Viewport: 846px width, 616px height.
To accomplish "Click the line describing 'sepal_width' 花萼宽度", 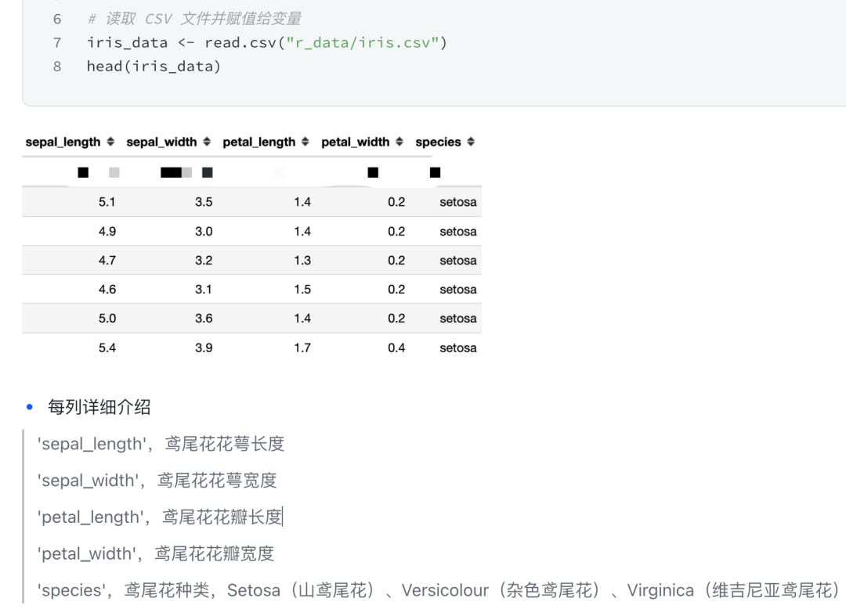I will [157, 481].
